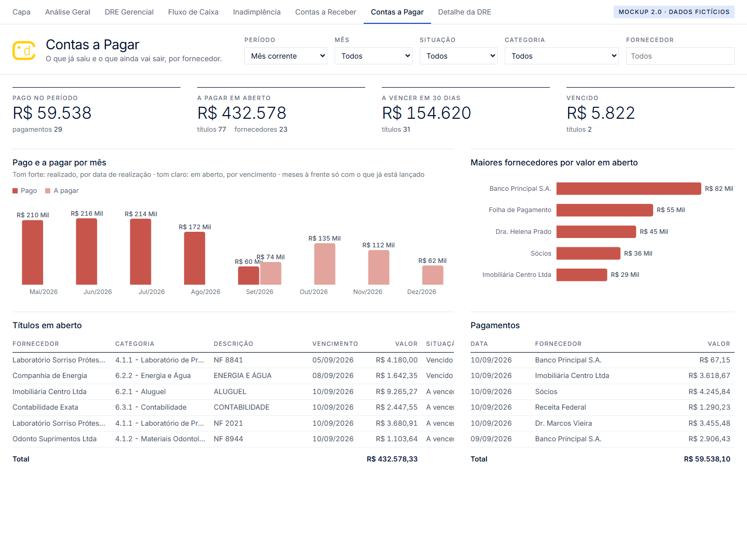Open the Detalhe da DRE tab
747x560 pixels.
464,12
